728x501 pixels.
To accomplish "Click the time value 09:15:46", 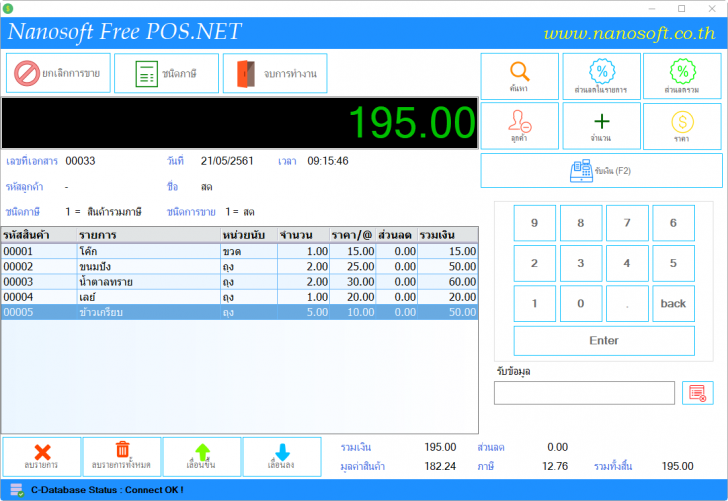I will pyautogui.click(x=328, y=161).
